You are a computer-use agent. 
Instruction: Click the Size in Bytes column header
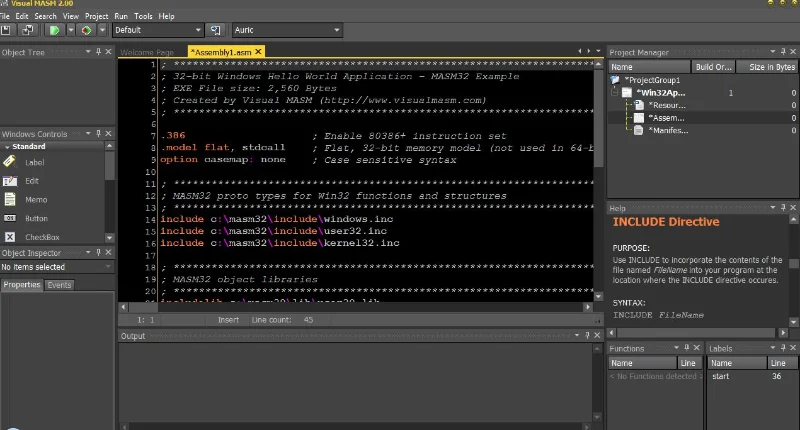[767, 67]
